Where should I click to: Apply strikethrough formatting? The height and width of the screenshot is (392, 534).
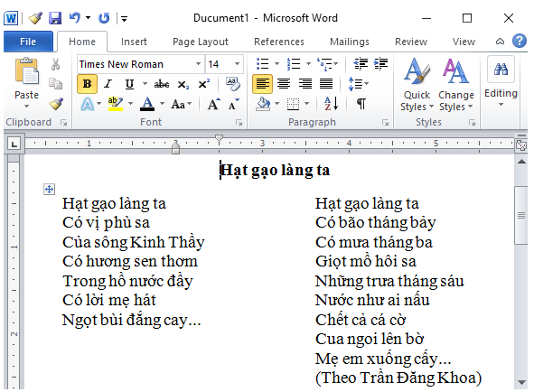[162, 84]
